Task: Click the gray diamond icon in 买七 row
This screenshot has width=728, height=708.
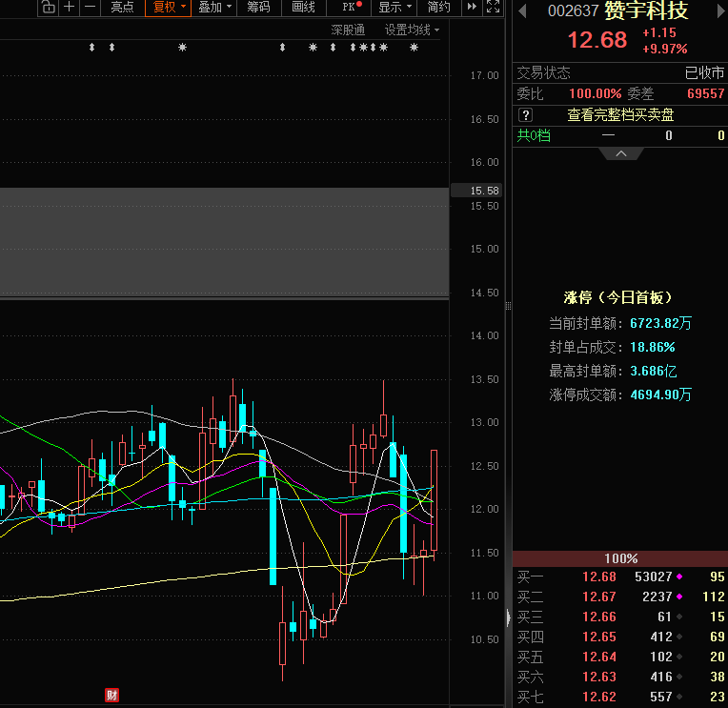Action: click(679, 697)
